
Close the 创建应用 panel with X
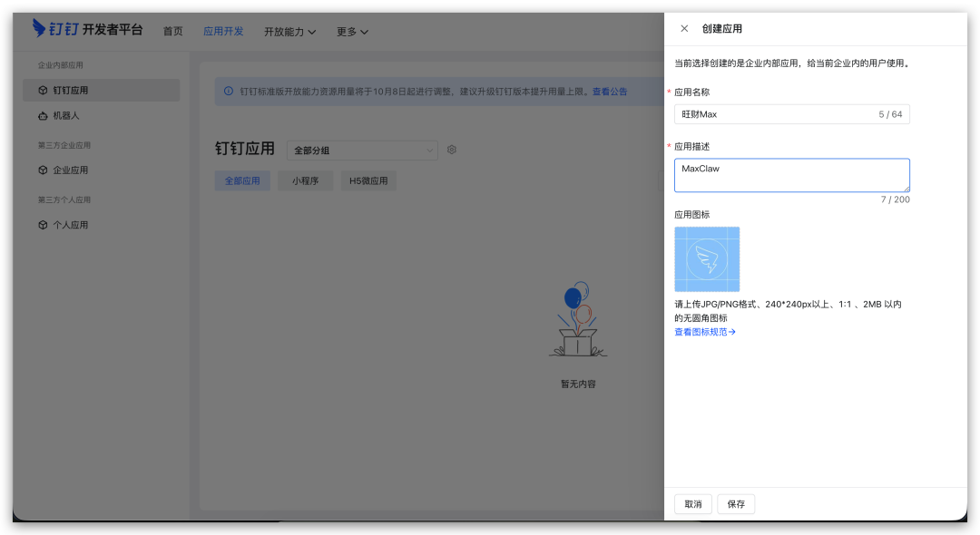click(684, 29)
